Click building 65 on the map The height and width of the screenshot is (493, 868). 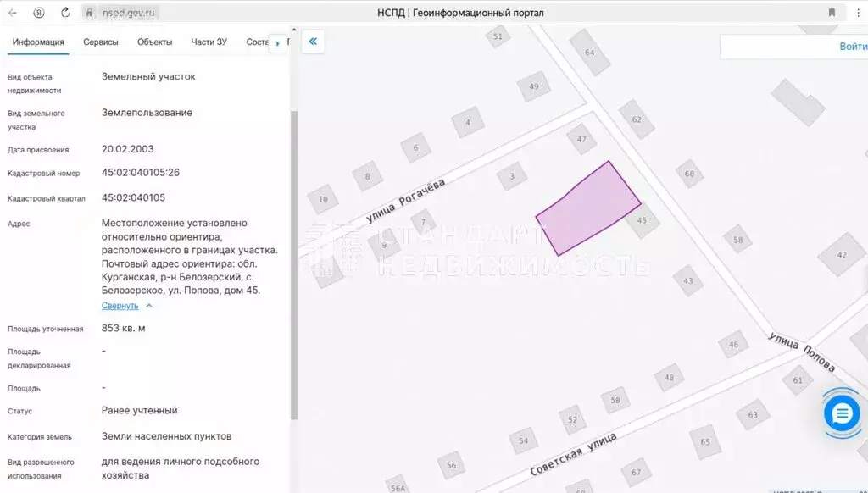click(x=704, y=441)
